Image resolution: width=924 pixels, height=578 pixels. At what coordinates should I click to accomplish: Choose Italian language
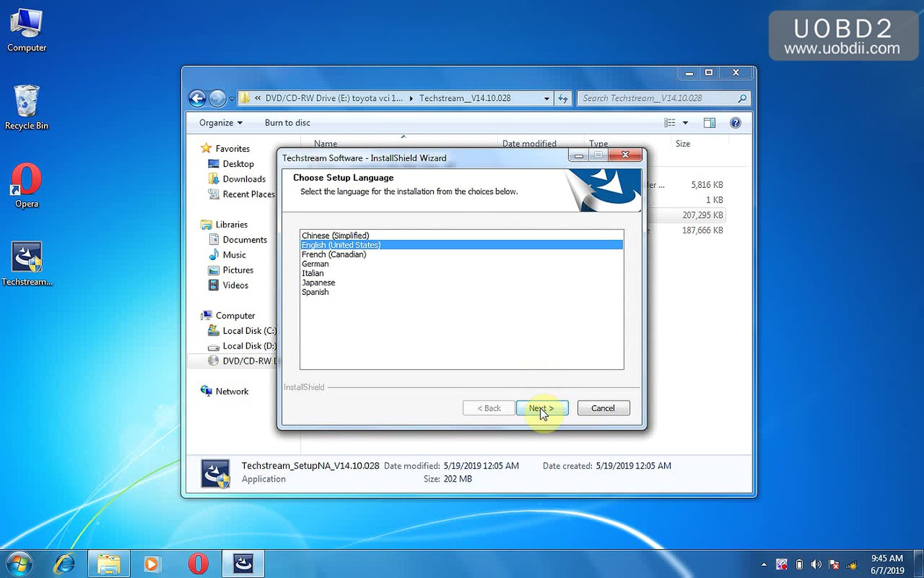pyautogui.click(x=461, y=273)
